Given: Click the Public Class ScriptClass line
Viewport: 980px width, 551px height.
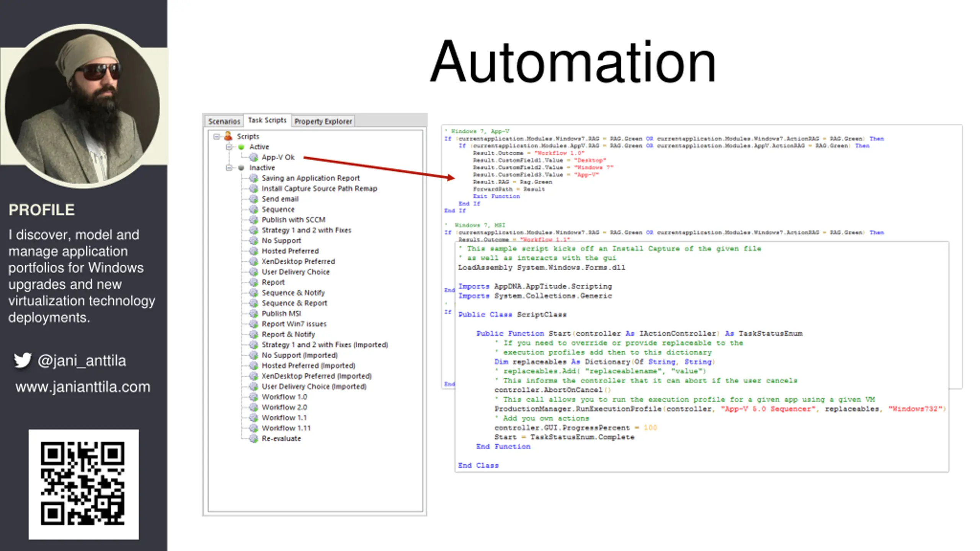Looking at the screenshot, I should click(x=512, y=315).
